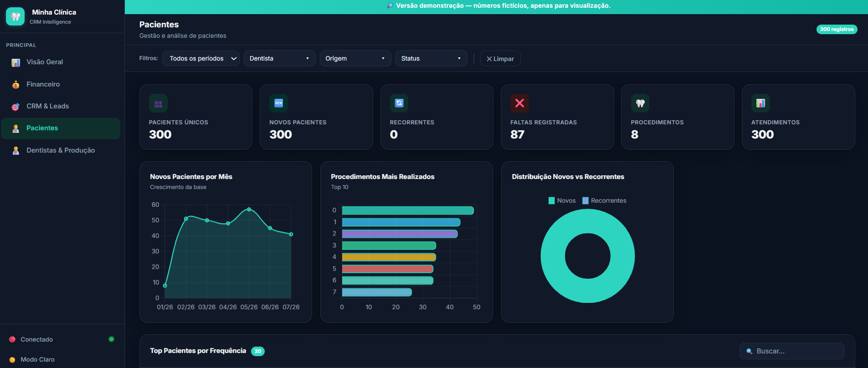Screen dimensions: 868x368
Task: Click the X icon in the Limpar button
Action: point(489,59)
